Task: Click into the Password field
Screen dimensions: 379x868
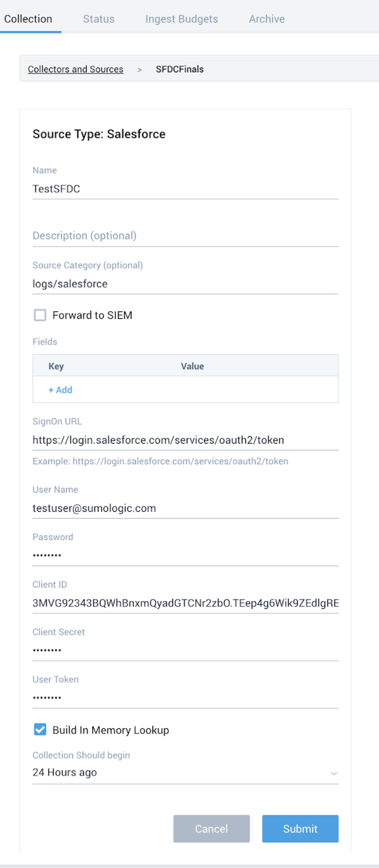Action: pyautogui.click(x=185, y=555)
